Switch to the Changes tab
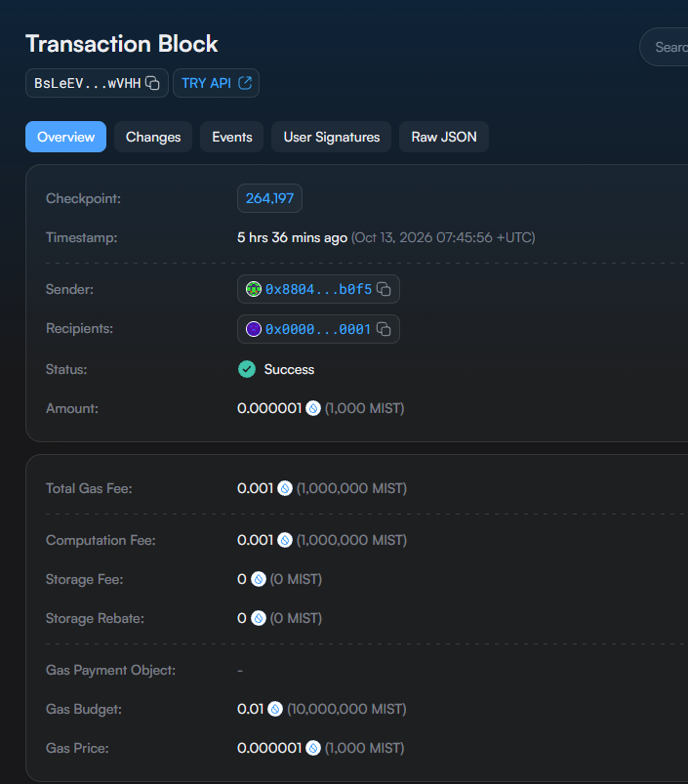The image size is (688, 784). pos(153,137)
